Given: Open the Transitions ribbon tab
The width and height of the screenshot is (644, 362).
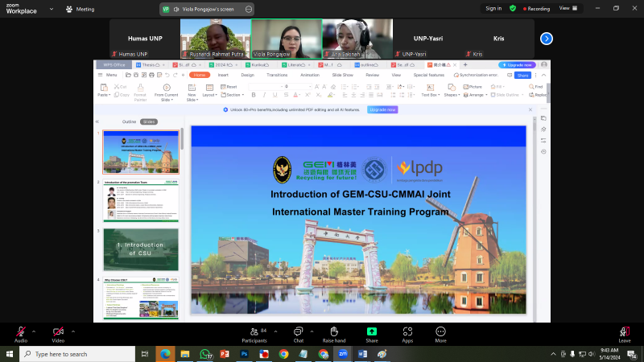Looking at the screenshot, I should pos(277,75).
